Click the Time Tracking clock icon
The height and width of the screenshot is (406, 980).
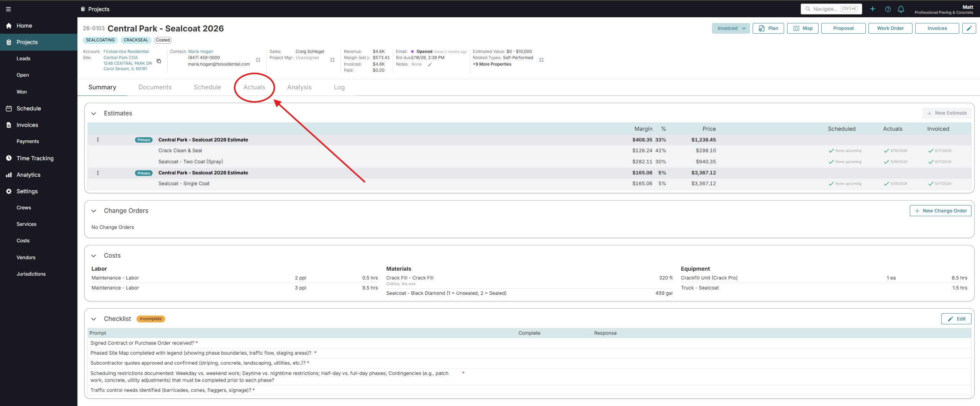point(9,158)
